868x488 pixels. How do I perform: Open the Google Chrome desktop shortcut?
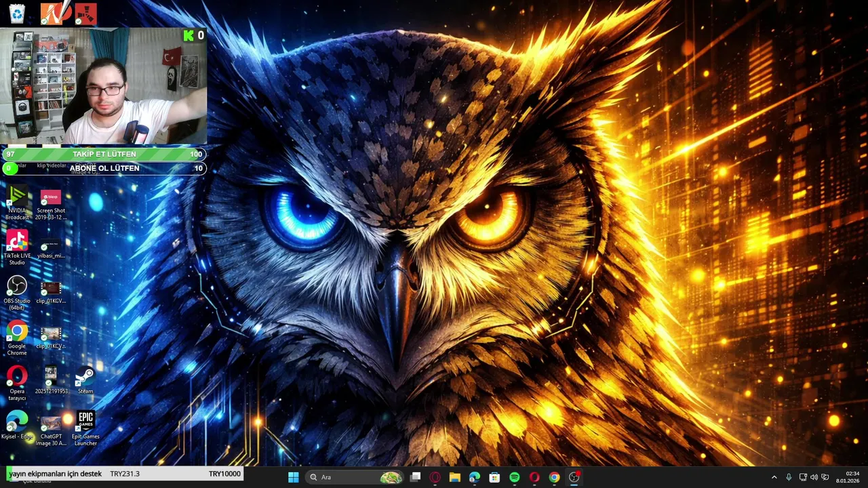[x=17, y=338]
